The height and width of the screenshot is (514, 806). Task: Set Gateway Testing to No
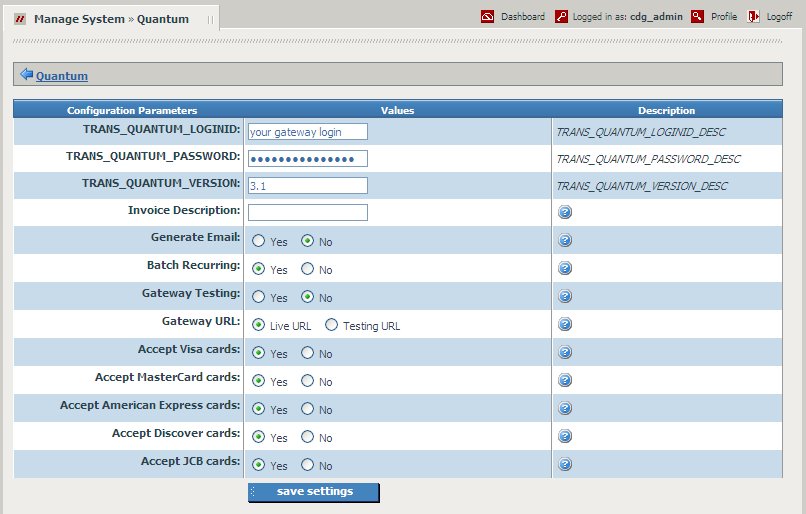307,297
